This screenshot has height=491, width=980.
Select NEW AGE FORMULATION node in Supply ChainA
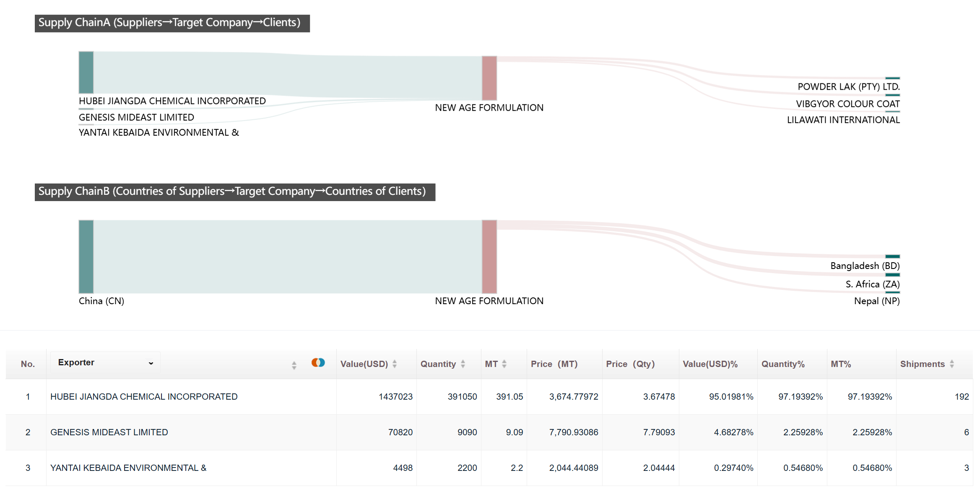pos(489,78)
